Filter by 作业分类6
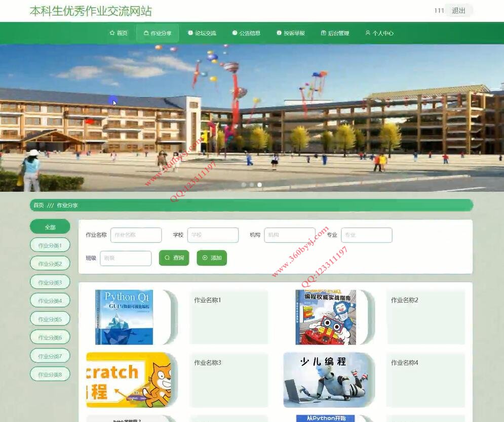The image size is (504, 422). pos(50,337)
